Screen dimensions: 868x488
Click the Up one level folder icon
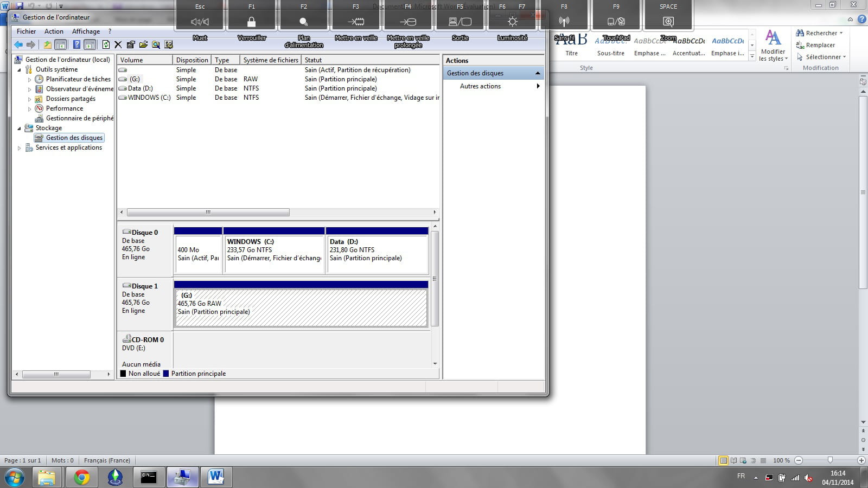pos(48,45)
